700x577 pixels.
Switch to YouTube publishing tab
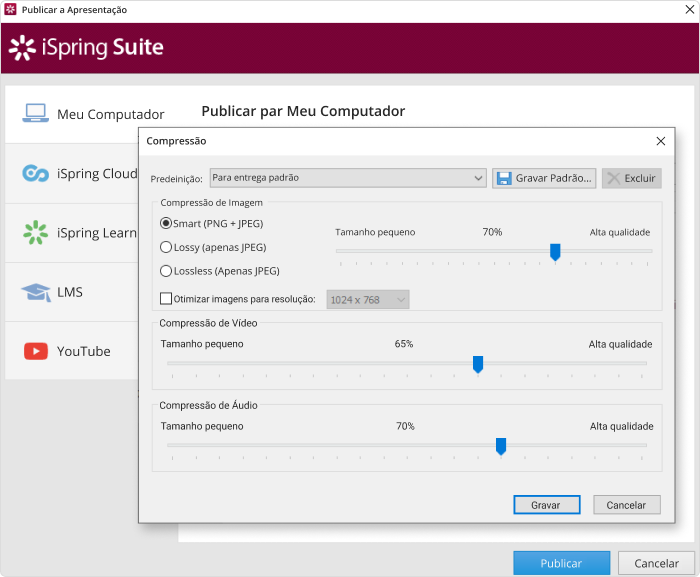72,351
